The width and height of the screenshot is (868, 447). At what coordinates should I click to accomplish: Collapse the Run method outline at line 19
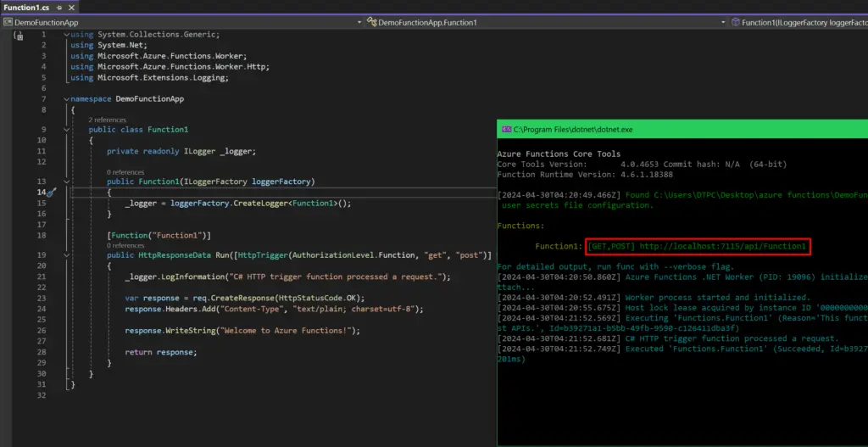point(66,255)
